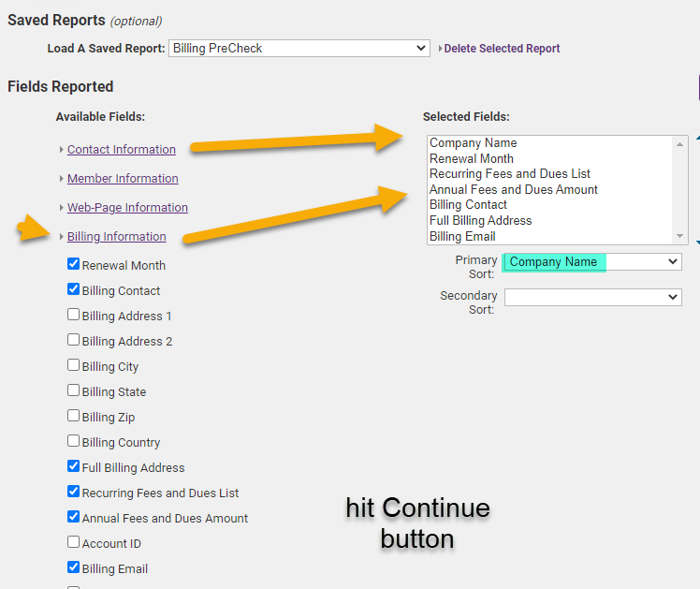The height and width of the screenshot is (589, 700).
Task: Open the Web-Page Information section link
Action: [x=127, y=208]
